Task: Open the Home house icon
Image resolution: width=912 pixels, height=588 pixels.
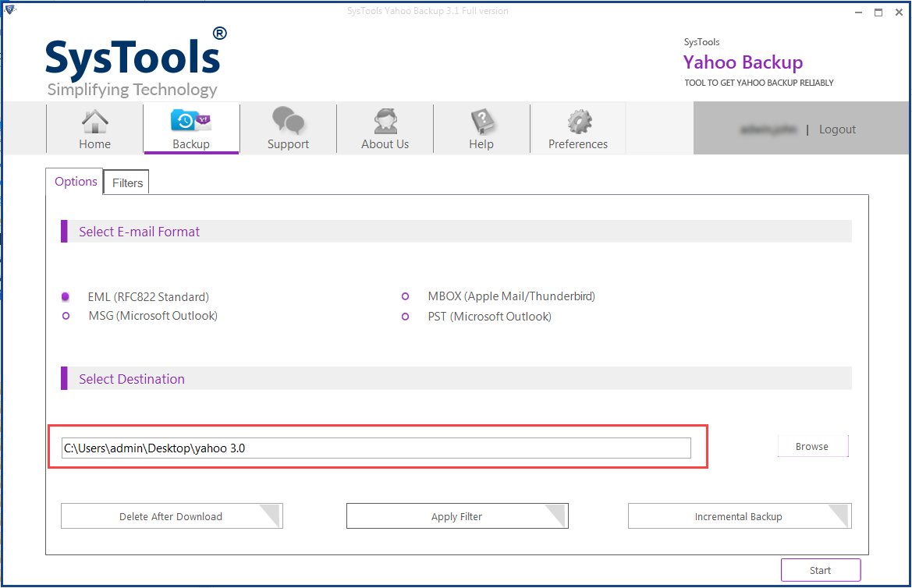Action: (95, 121)
